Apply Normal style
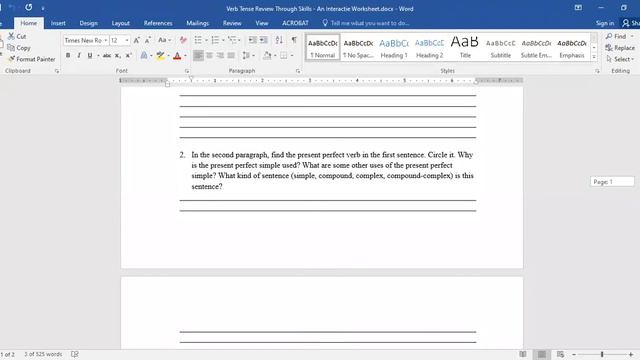Image resolution: width=640 pixels, height=360 pixels. point(322,47)
